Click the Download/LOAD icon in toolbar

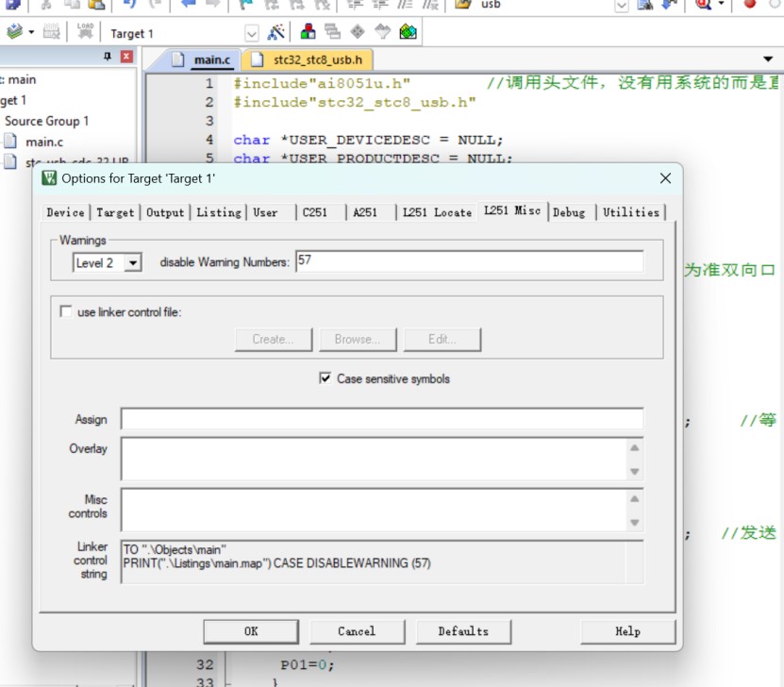[85, 31]
